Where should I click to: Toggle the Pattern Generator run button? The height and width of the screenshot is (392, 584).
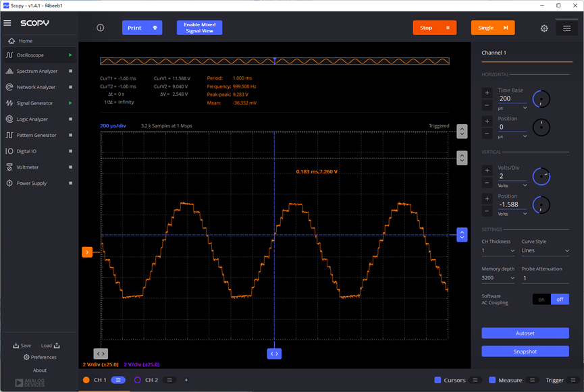coord(70,135)
